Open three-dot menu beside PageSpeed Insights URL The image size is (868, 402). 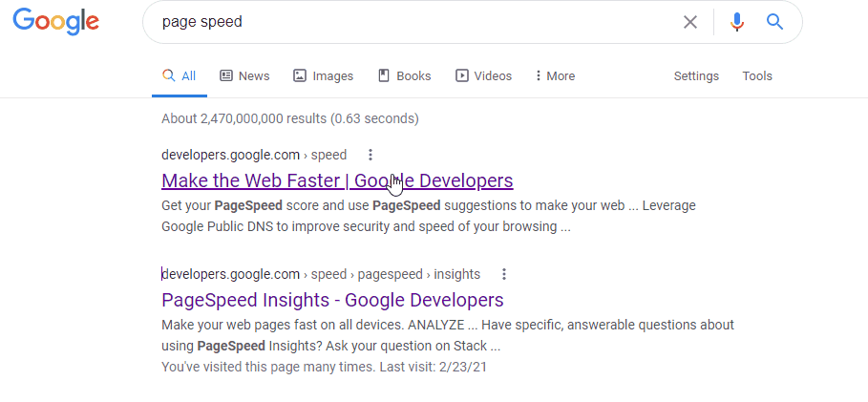click(504, 274)
